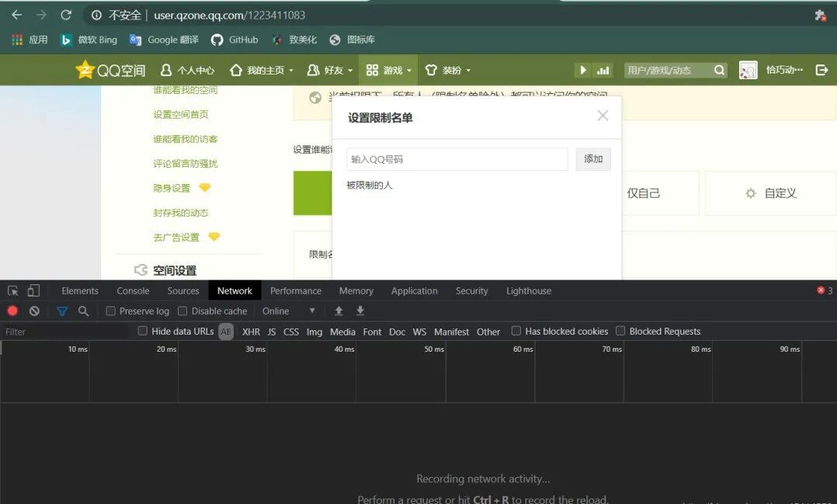Expand the 我的主页 menu
The height and width of the screenshot is (504, 837).
tap(262, 70)
